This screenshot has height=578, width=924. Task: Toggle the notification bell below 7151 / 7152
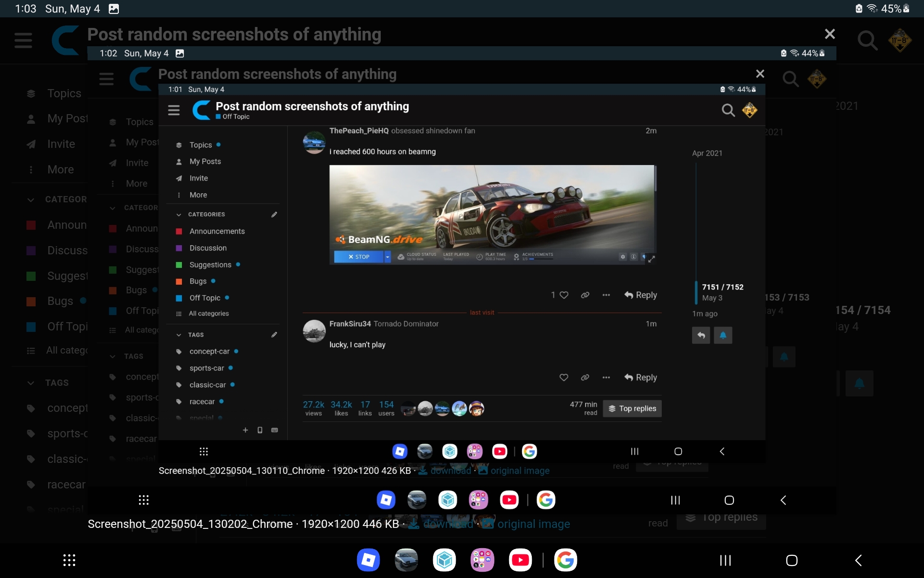[723, 335]
